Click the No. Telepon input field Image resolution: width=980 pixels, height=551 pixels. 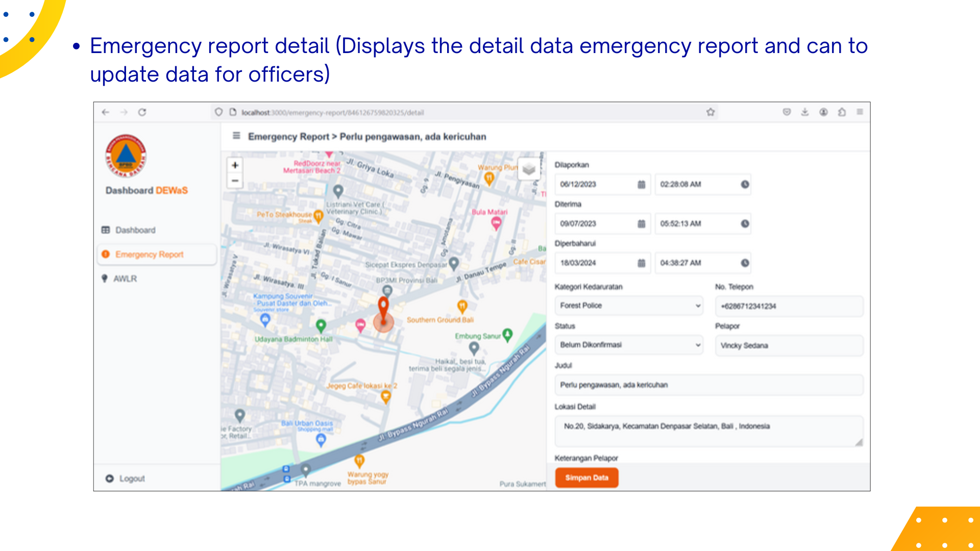pos(789,306)
